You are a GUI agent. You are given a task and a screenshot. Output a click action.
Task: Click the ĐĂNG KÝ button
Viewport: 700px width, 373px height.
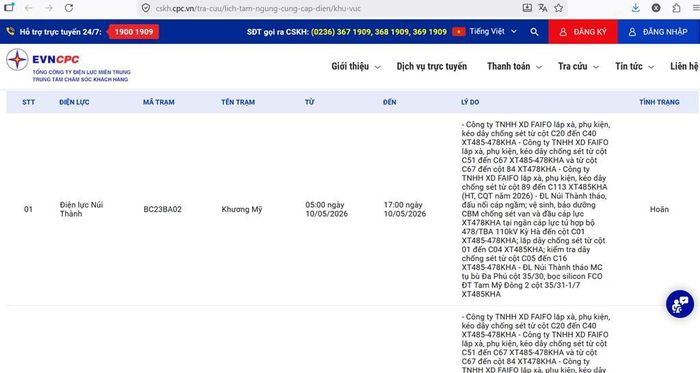(583, 32)
